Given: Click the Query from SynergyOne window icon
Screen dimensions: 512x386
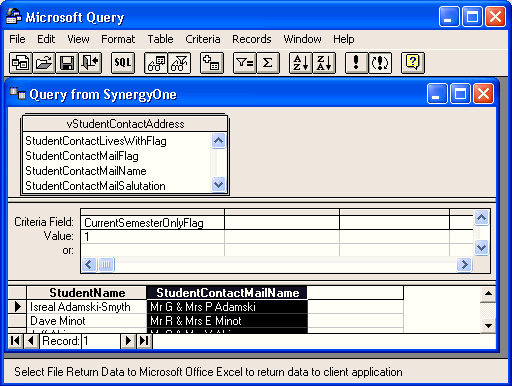Looking at the screenshot, I should [18, 94].
